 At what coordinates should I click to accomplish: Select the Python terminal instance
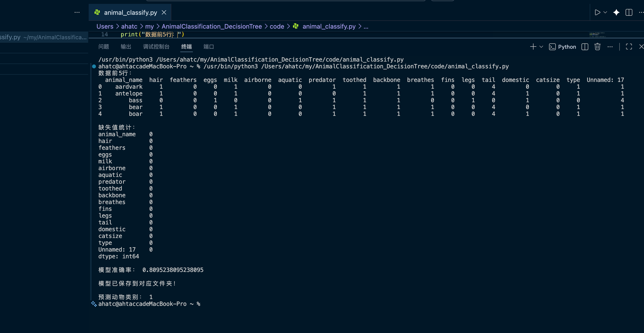point(563,47)
